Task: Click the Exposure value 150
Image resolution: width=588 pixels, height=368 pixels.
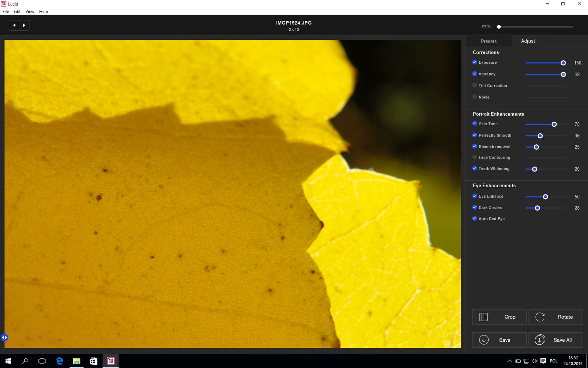Action: (577, 63)
